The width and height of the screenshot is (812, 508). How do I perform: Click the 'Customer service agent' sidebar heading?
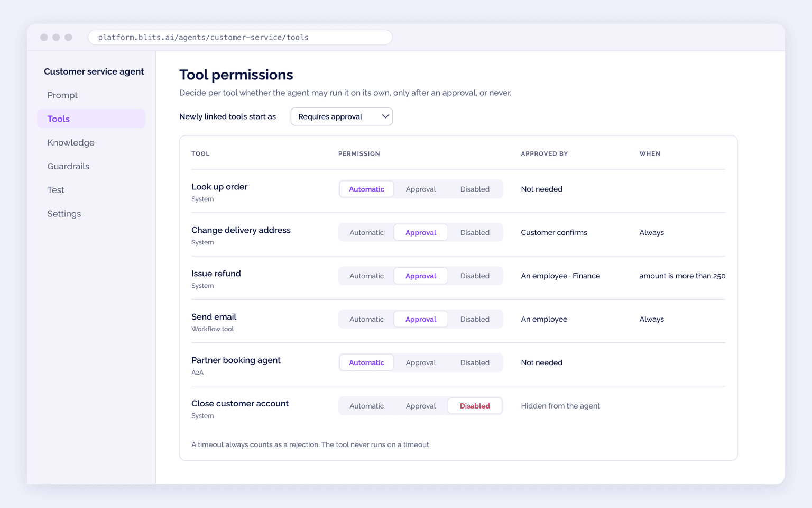pos(94,71)
